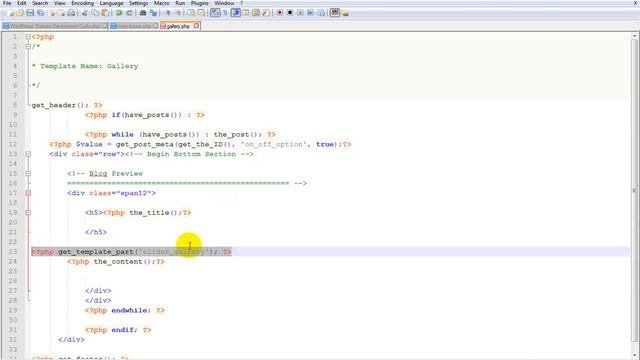Collapse the div row fold on line 13
Viewport: 640px width, 360px height.
(28, 154)
